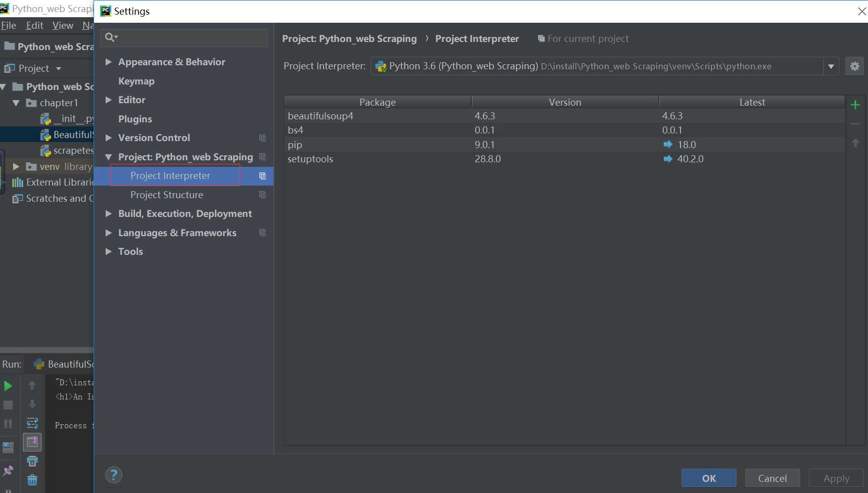Select the beautifulsoup4 package row
This screenshot has height=493, width=868.
click(x=565, y=116)
